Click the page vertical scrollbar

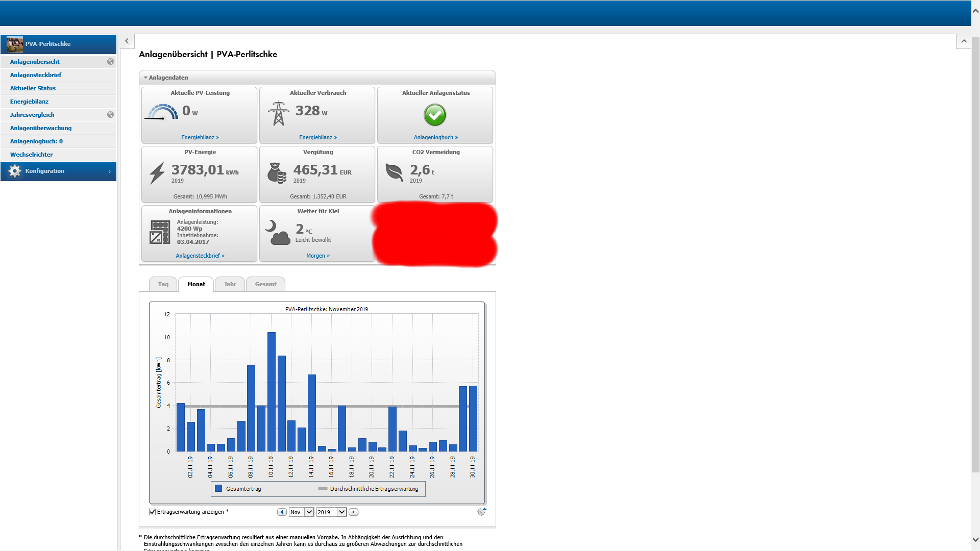pyautogui.click(x=975, y=255)
